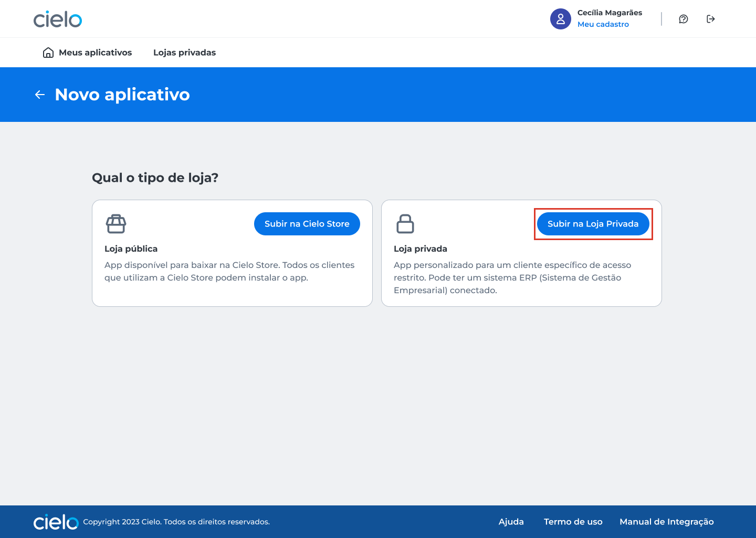Click the Novo aplicativo page heading
This screenshot has height=538, width=756.
point(122,95)
